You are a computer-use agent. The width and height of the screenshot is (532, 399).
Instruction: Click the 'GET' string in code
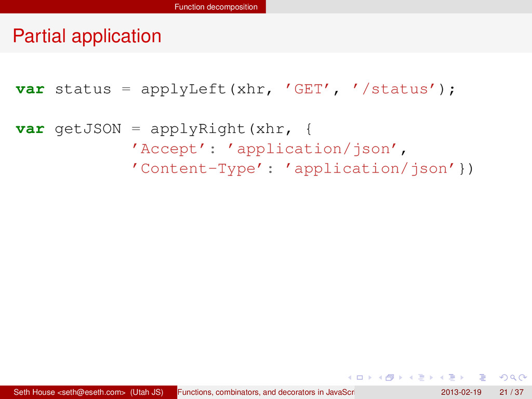pos(308,89)
